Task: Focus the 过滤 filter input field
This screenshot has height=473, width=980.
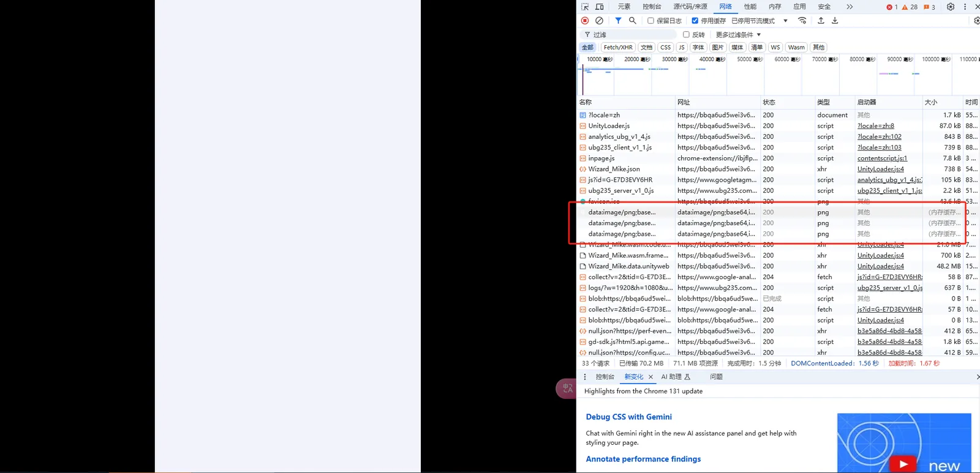Action: pyautogui.click(x=628, y=35)
